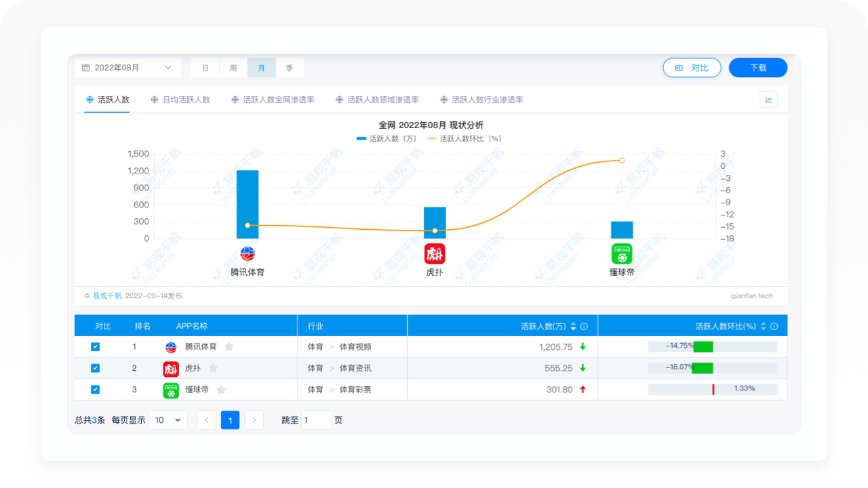868x488 pixels.
Task: Switch to 活跃人数全网渗透率 tab
Action: (x=273, y=100)
